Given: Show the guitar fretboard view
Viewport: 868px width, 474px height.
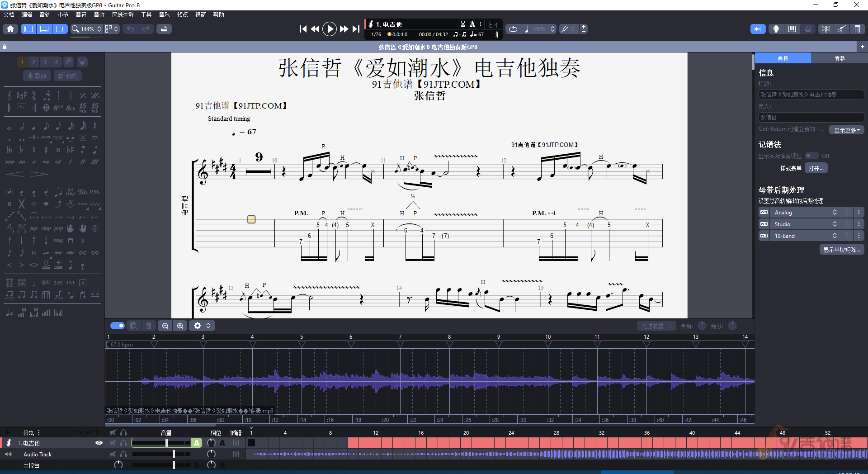Looking at the screenshot, I should click(776, 29).
